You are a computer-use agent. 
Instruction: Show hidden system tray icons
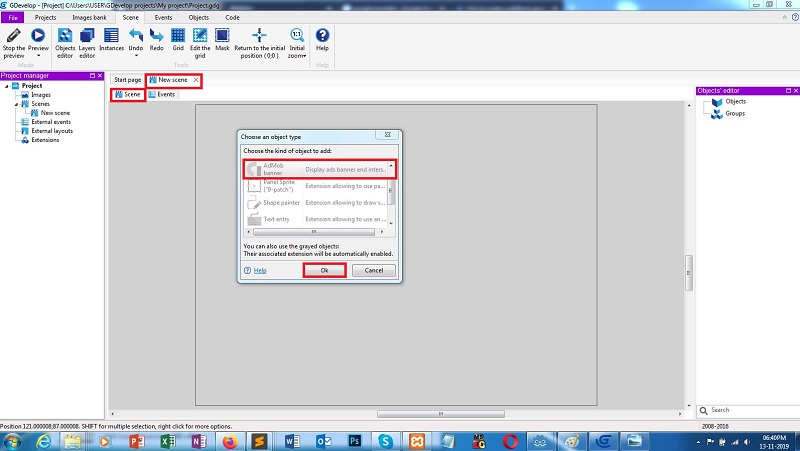pyautogui.click(x=698, y=442)
